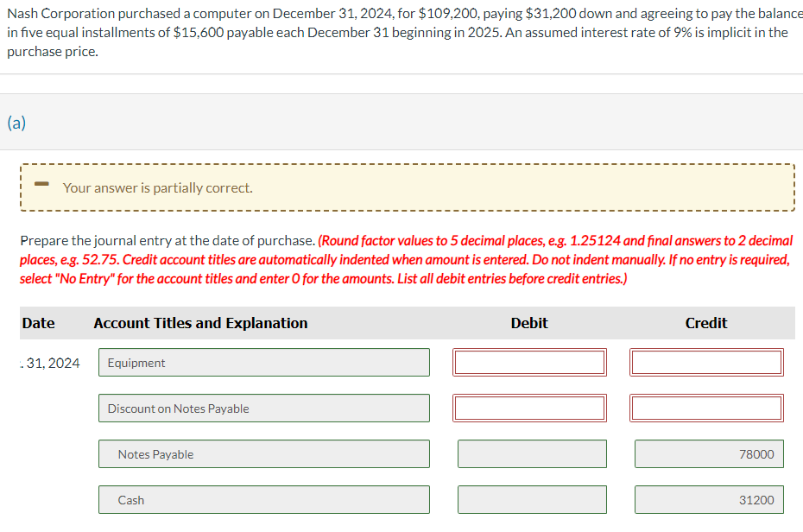Click the 31, 2024 date cell
803x532 pixels.
coord(51,363)
